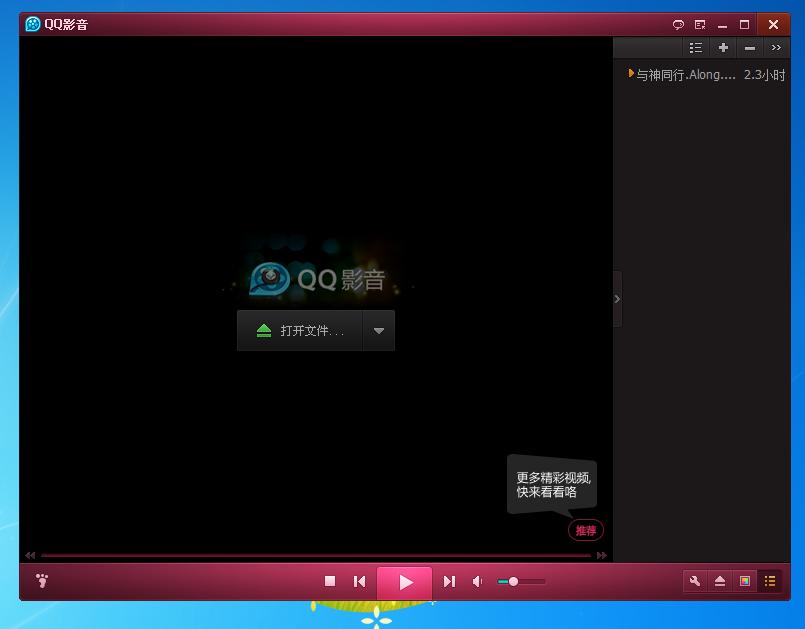Open the feedback speech bubble icon
Image resolution: width=805 pixels, height=629 pixels.
point(678,25)
